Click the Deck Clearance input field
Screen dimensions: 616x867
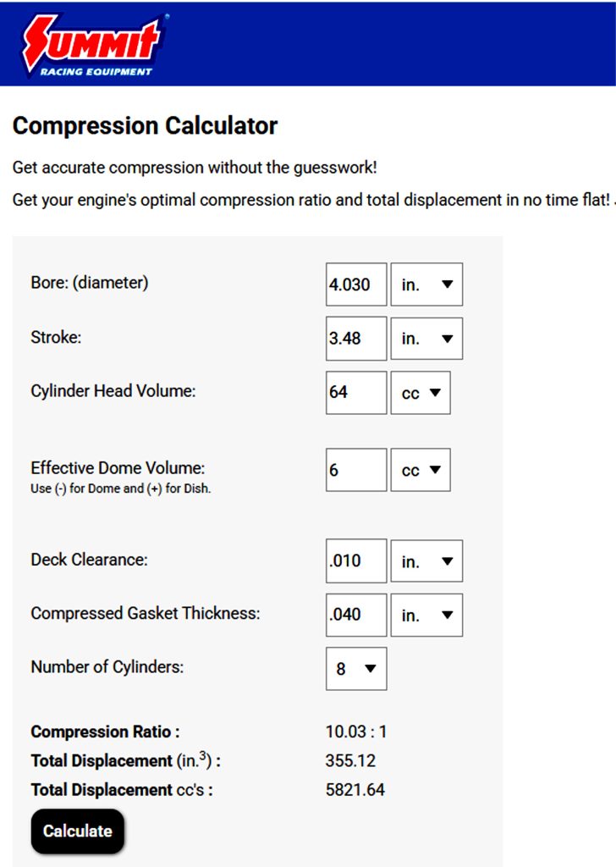tap(355, 561)
